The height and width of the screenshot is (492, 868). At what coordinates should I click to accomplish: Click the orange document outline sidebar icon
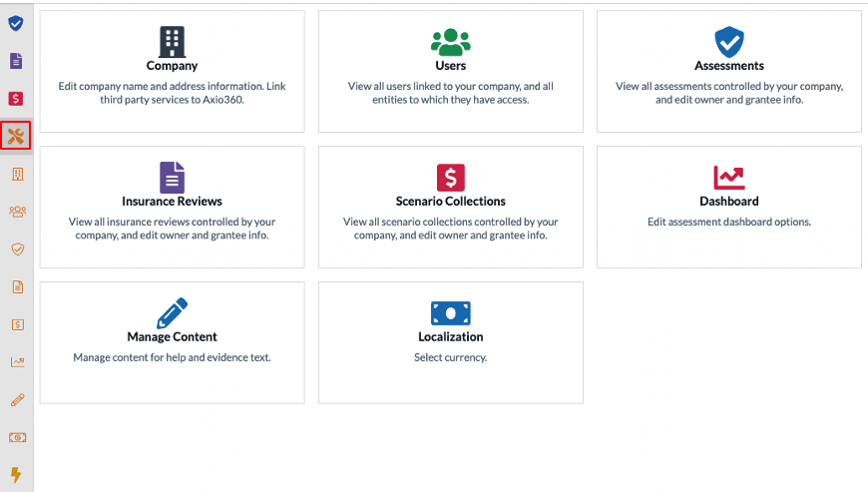(18, 286)
